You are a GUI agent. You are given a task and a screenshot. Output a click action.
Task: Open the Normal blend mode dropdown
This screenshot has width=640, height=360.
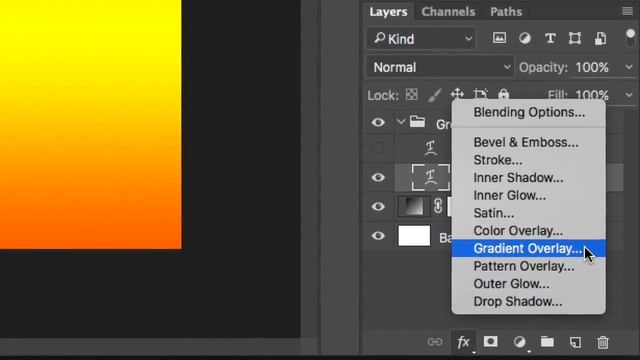440,67
